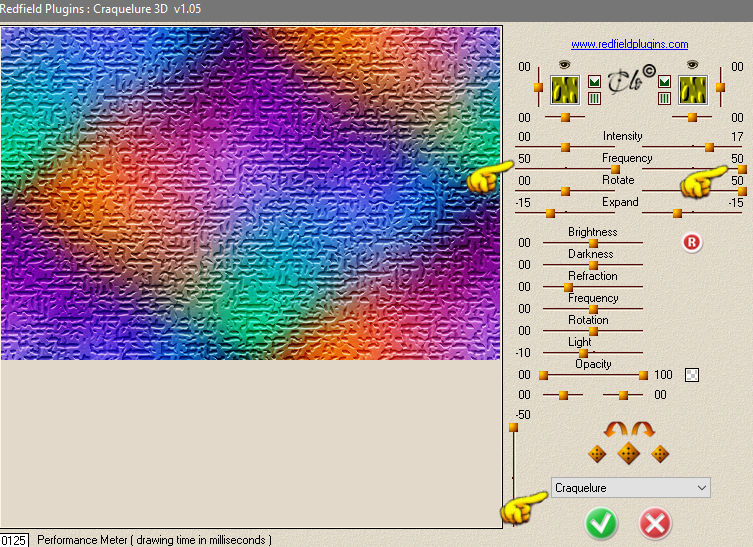This screenshot has width=753, height=547.
Task: Click the Refraction slider handle
Action: (x=568, y=287)
